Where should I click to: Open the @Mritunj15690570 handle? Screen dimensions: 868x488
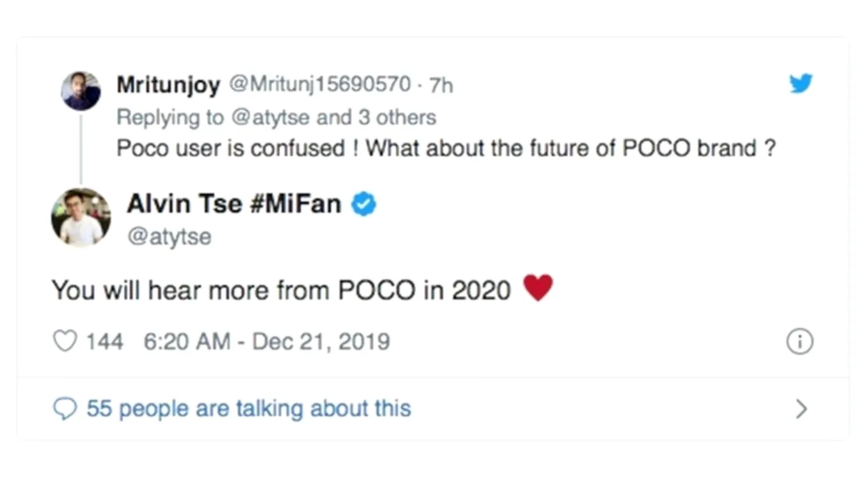click(319, 84)
